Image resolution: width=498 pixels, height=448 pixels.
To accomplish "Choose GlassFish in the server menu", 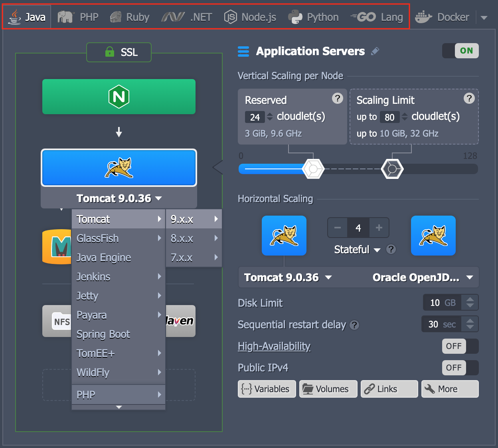I will [119, 238].
